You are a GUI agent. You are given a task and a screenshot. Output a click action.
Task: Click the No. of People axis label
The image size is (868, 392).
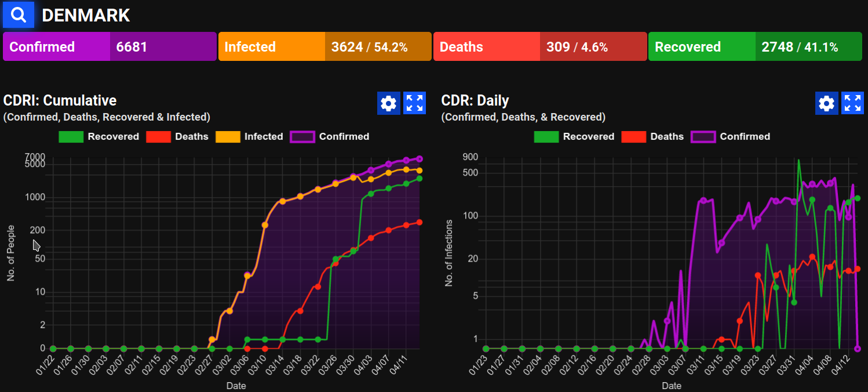tap(11, 253)
